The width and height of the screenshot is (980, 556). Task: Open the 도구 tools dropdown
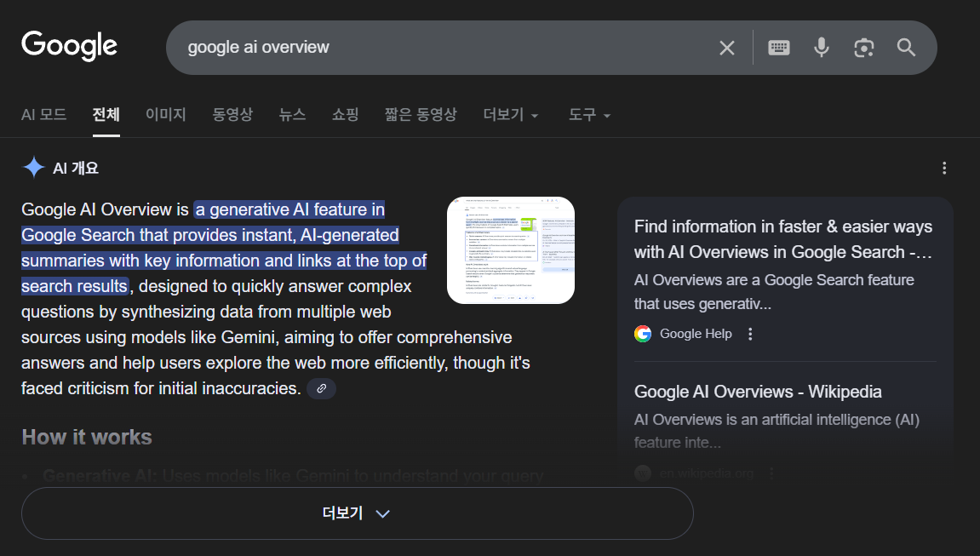(x=589, y=115)
